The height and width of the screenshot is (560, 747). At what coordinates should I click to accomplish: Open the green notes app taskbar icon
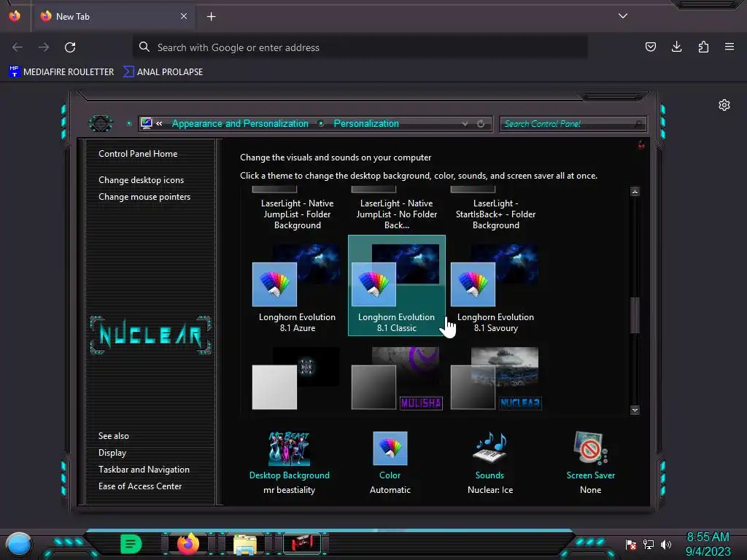[x=131, y=544]
